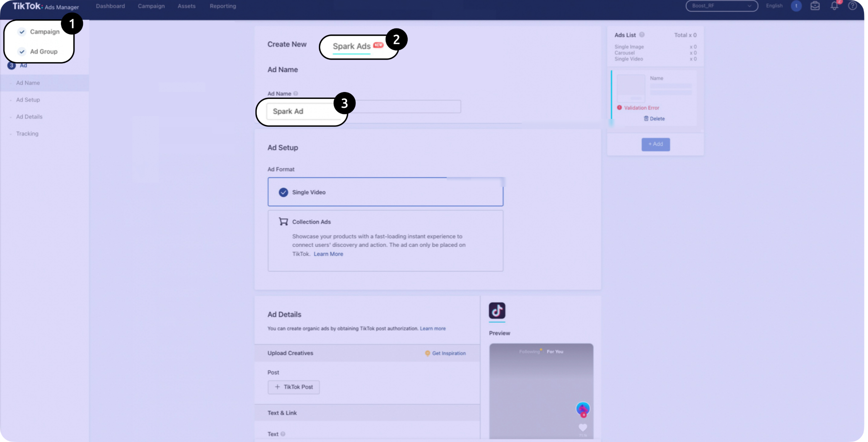Viewport: 868px width, 442px height.
Task: Click the Validation Error warning icon
Action: 619,108
